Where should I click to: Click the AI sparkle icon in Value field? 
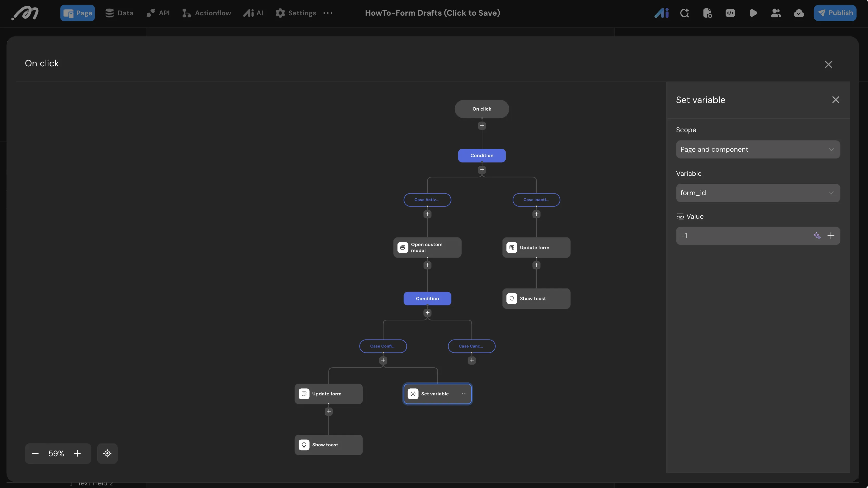click(x=817, y=236)
